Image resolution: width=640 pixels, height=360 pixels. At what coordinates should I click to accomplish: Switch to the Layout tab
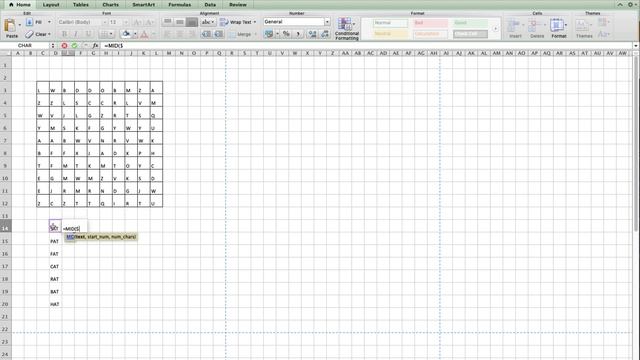coord(51,4)
